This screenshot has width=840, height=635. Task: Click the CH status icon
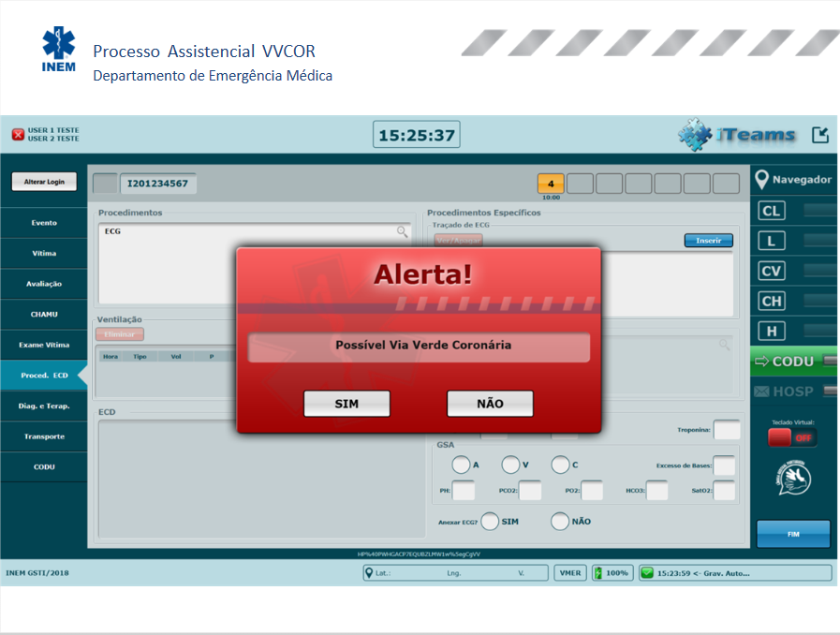click(772, 302)
